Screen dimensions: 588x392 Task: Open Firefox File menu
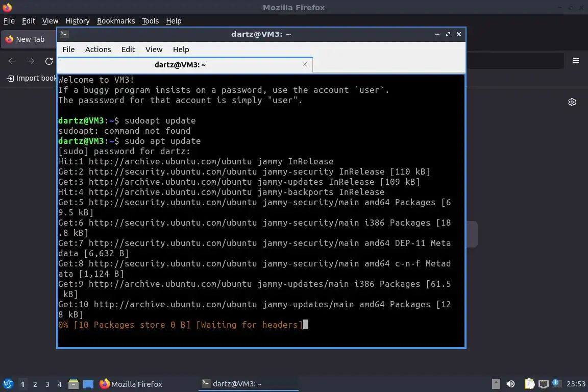point(9,21)
